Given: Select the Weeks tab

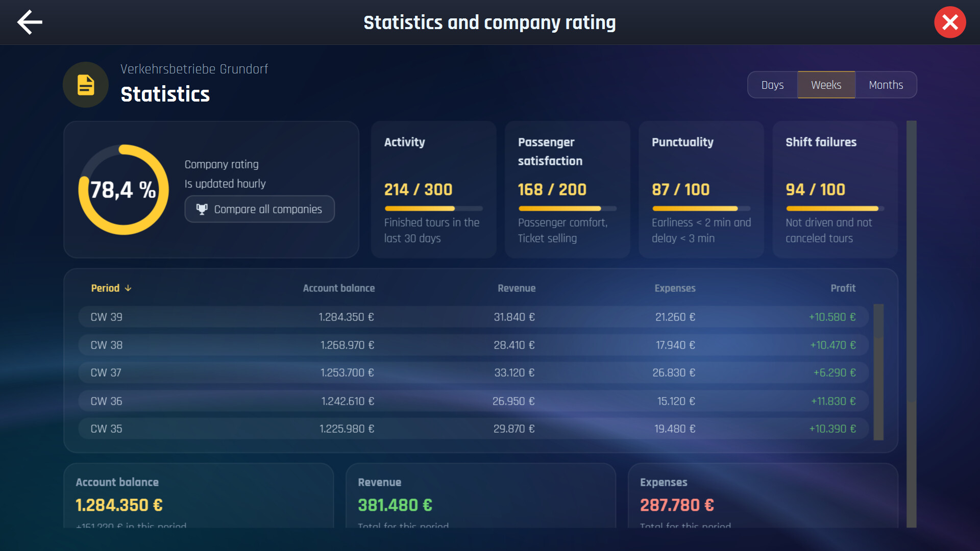Looking at the screenshot, I should 826,85.
